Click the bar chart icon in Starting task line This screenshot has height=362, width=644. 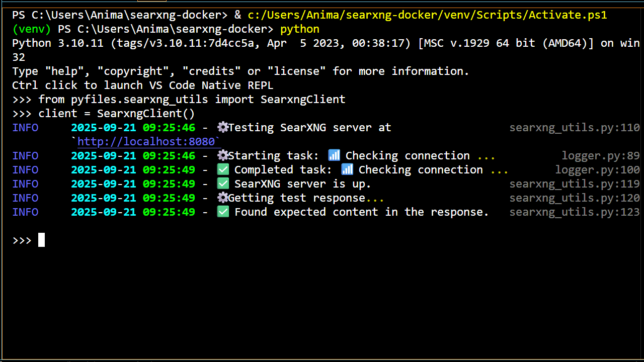pos(334,155)
